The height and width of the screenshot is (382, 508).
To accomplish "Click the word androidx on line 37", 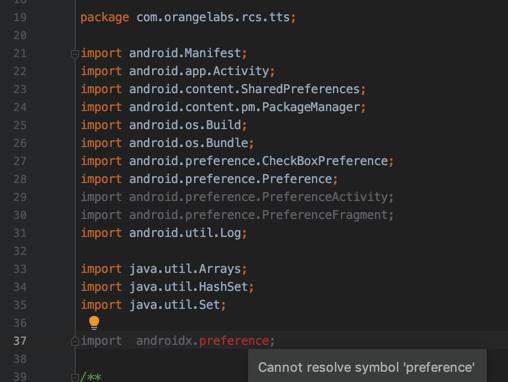I will point(164,341).
